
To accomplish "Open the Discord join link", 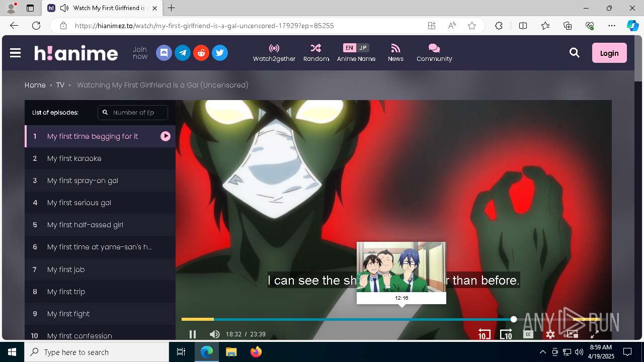I will (x=164, y=53).
